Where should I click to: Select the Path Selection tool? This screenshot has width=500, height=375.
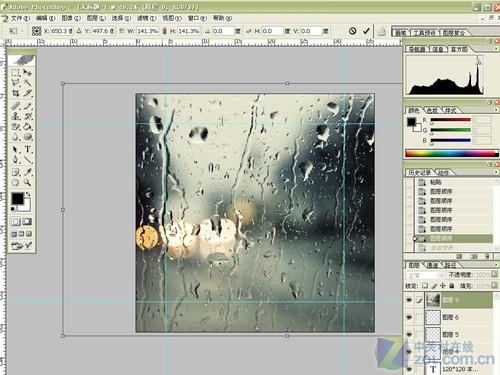pos(16,150)
